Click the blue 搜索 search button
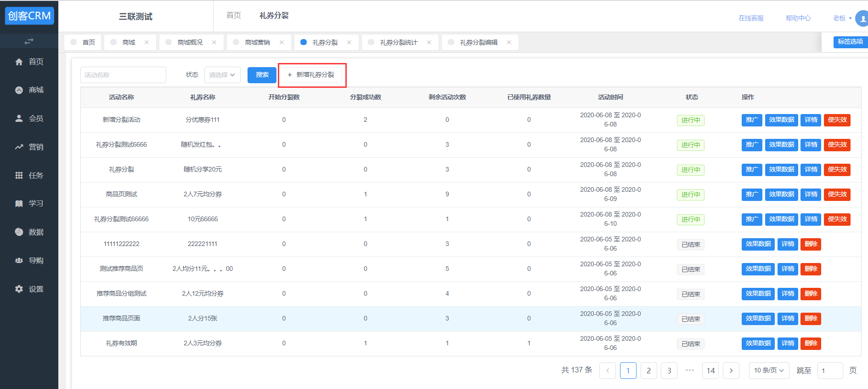This screenshot has width=868, height=389. coord(262,75)
